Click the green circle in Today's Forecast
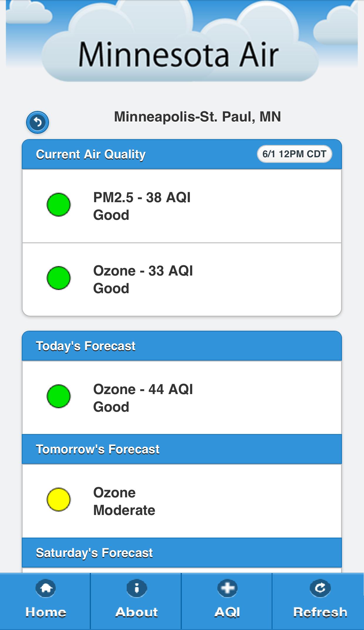The height and width of the screenshot is (630, 364). coord(58,397)
